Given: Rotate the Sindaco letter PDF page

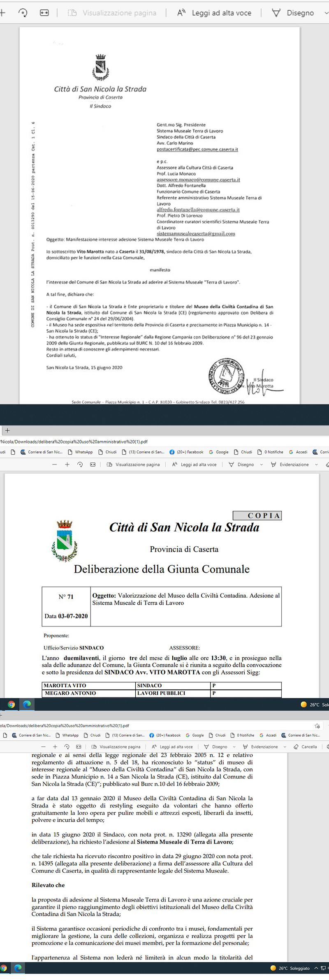Looking at the screenshot, I should click(23, 13).
